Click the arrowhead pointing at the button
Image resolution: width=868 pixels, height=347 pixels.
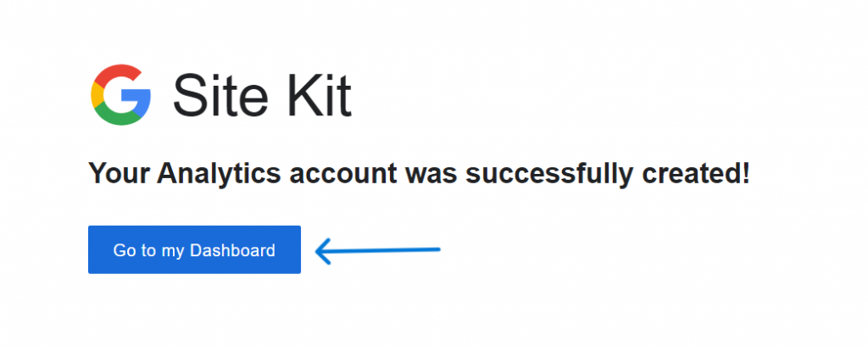tap(323, 251)
